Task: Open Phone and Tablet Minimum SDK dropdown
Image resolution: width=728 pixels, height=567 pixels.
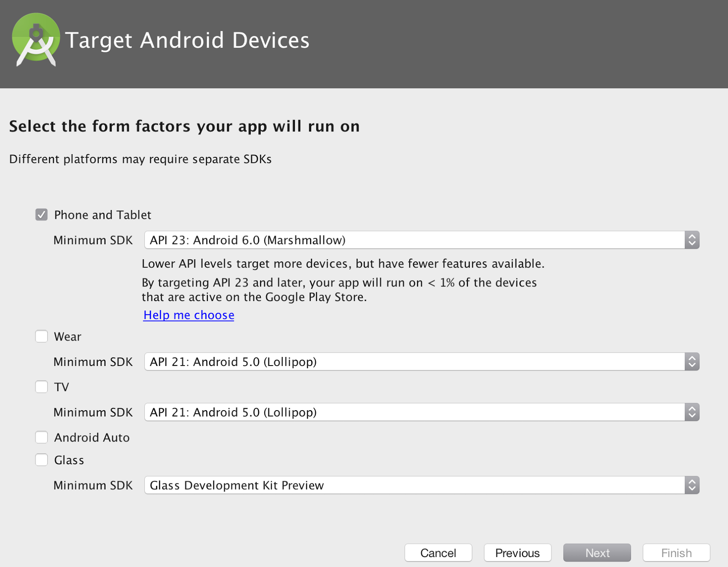Action: [x=422, y=240]
